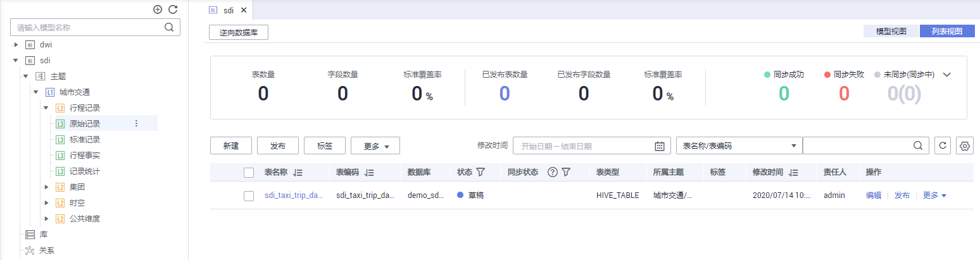
Task: Click the 发布 toolbar button
Action: (278, 145)
